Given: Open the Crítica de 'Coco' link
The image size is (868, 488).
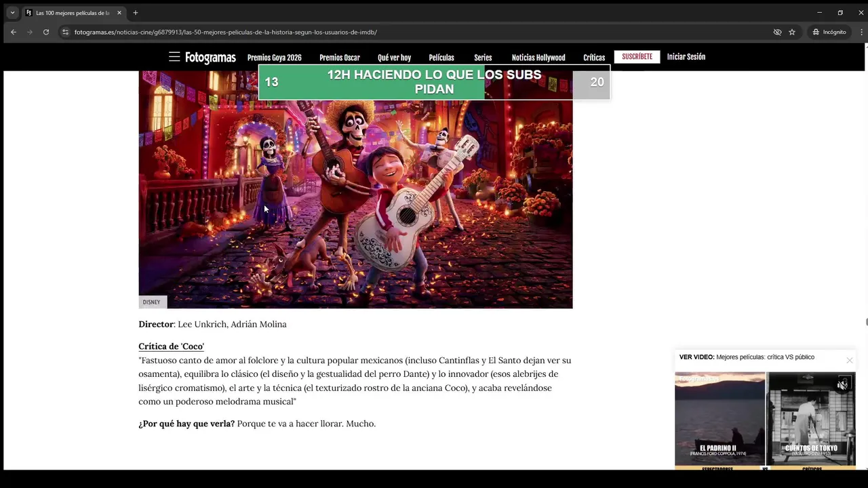Looking at the screenshot, I should coord(171,346).
